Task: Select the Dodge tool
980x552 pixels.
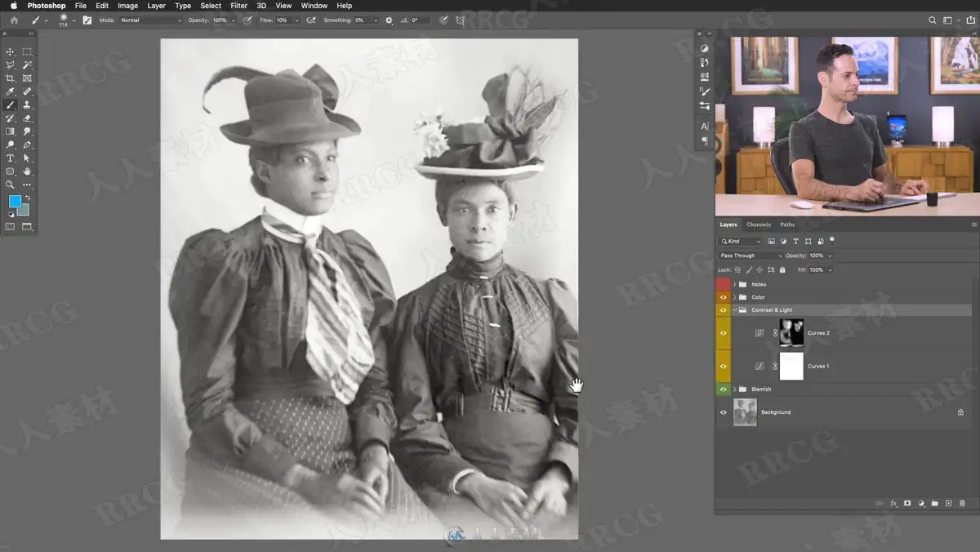Action: pyautogui.click(x=11, y=145)
